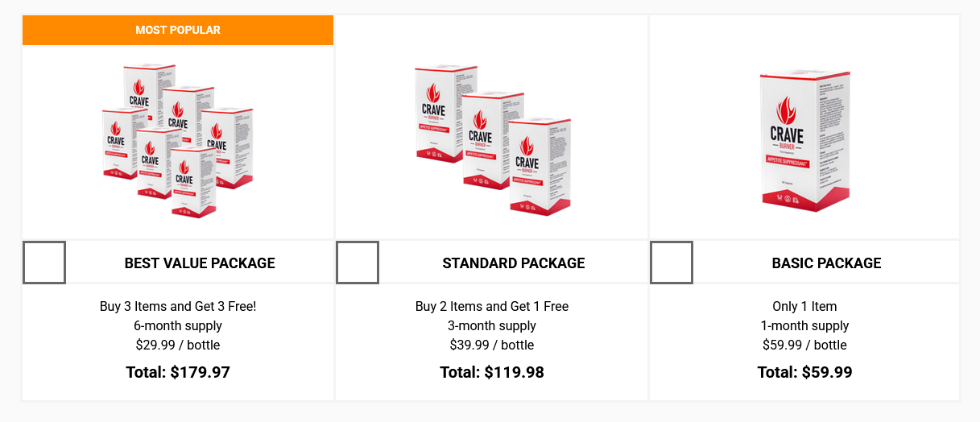Viewport: 980px width, 422px height.
Task: Click the single Crave Burner box image
Action: click(x=804, y=140)
